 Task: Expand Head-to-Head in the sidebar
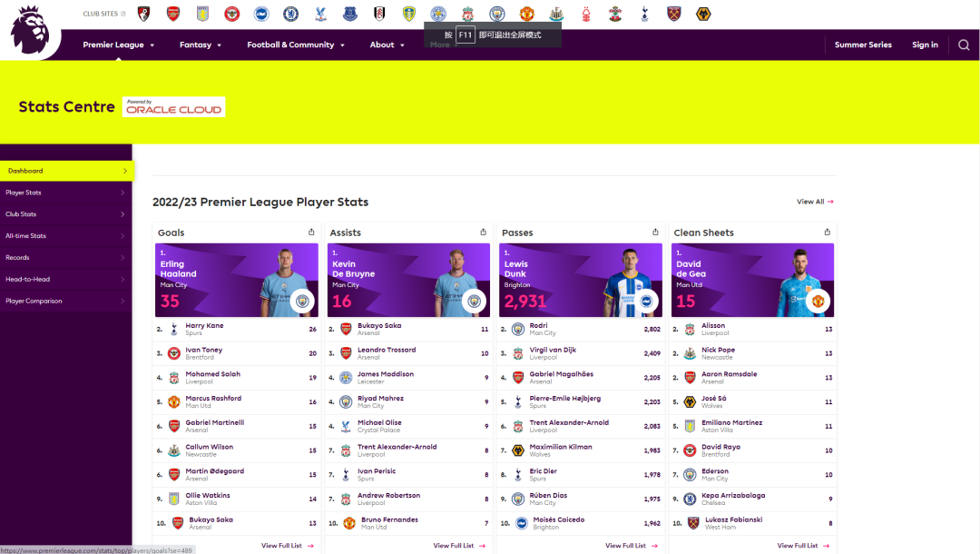point(65,280)
